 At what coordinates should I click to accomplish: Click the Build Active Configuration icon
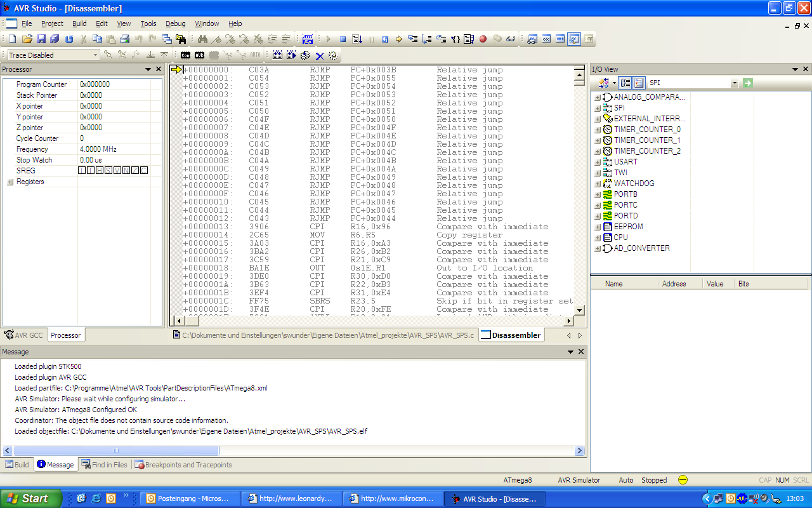[277, 55]
